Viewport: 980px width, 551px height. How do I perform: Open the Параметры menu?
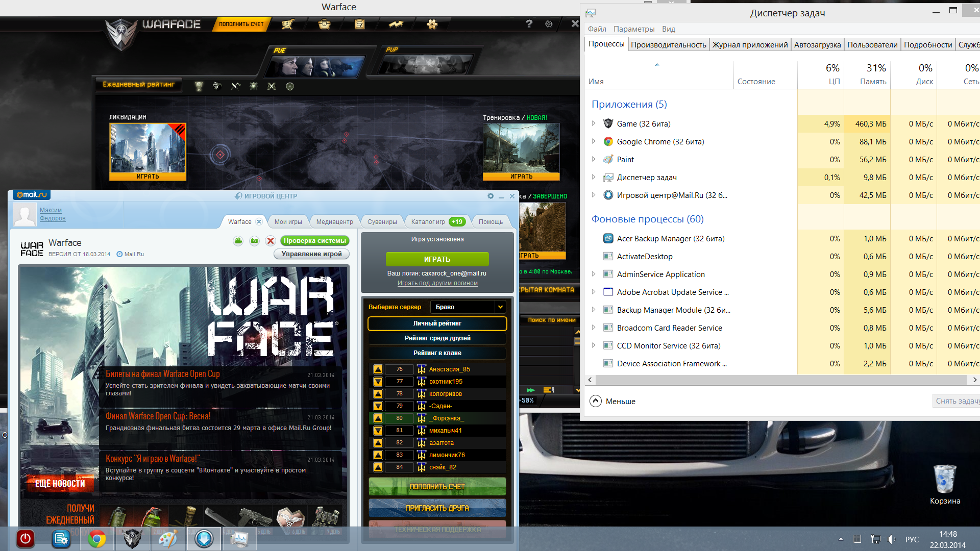[634, 29]
